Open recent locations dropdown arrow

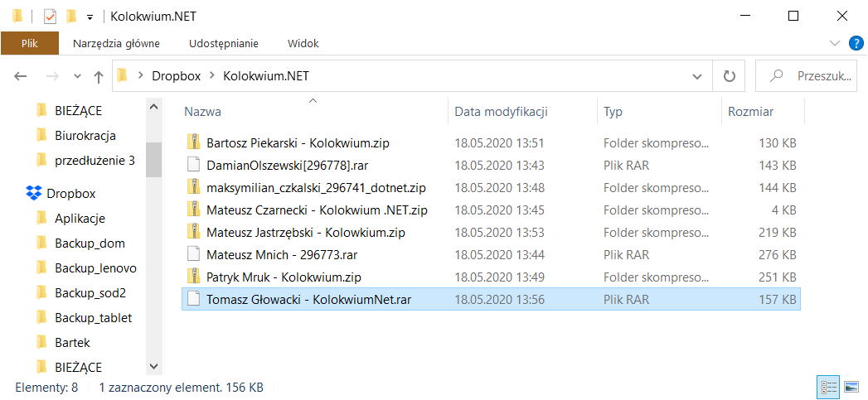tap(77, 76)
